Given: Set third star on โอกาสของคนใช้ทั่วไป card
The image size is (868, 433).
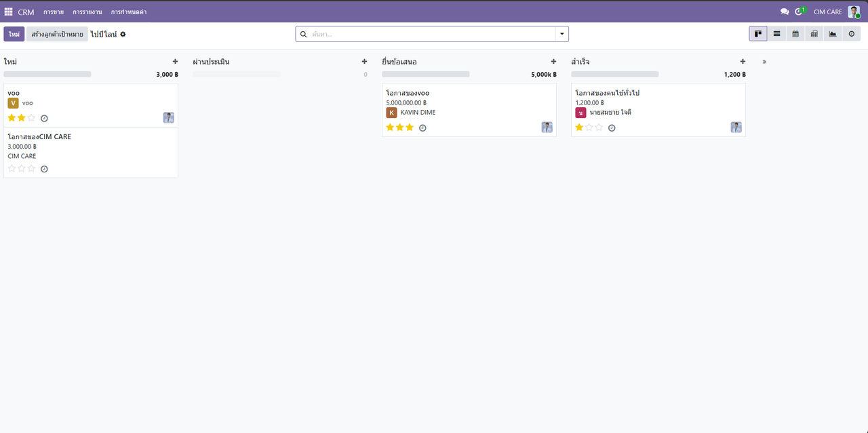Looking at the screenshot, I should [x=599, y=128].
